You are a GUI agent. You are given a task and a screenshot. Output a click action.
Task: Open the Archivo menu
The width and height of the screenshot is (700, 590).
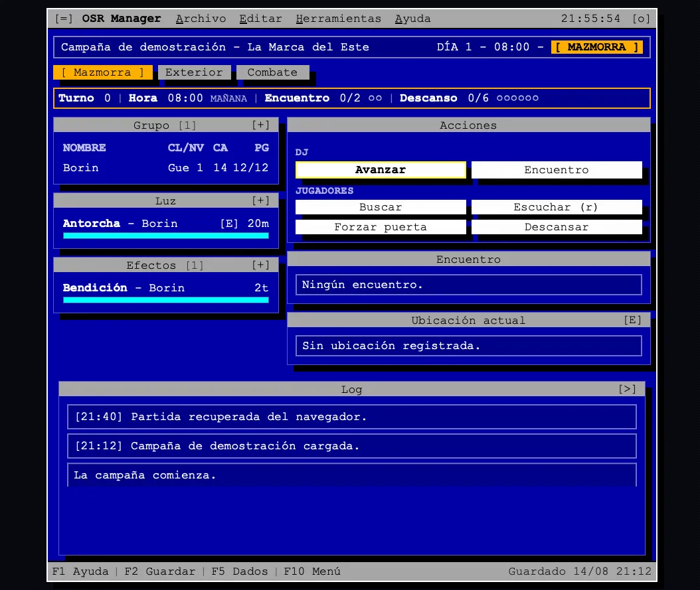201,19
